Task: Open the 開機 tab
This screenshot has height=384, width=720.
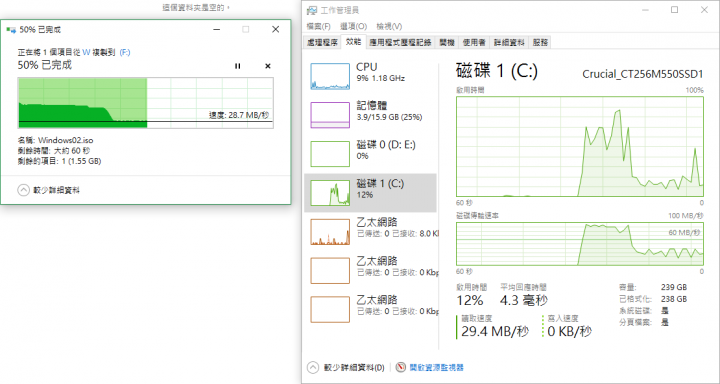Action: (x=447, y=43)
